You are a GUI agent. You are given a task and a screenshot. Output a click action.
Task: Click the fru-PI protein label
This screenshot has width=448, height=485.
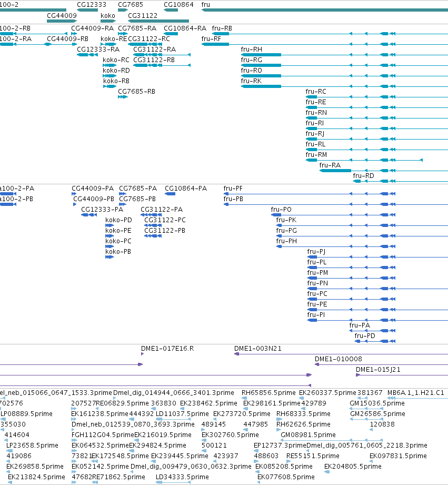pos(316,315)
